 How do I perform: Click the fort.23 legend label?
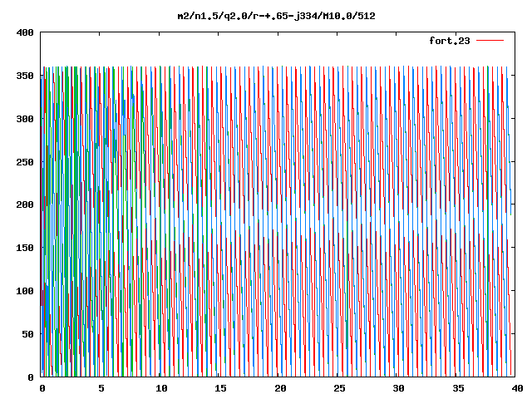(449, 41)
